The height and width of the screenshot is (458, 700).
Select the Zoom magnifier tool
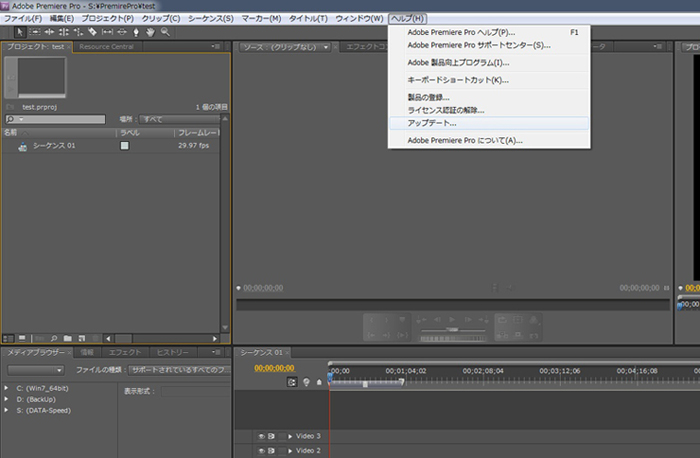click(x=165, y=32)
